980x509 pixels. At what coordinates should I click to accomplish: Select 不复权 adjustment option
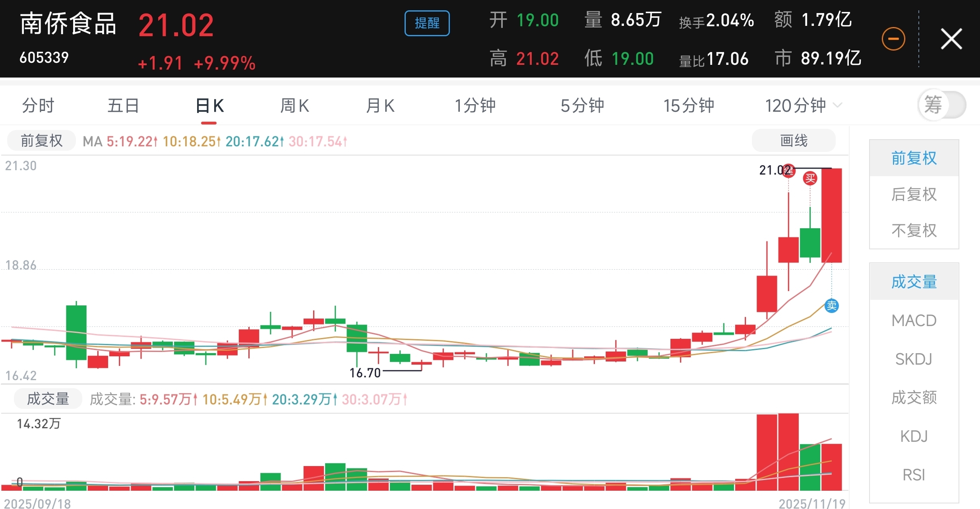[x=914, y=231]
